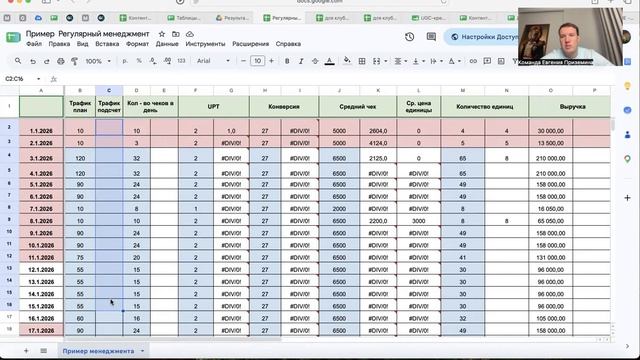Image resolution: width=640 pixels, height=360 pixels.
Task: Open vertical align dropdown
Action: click(418, 61)
